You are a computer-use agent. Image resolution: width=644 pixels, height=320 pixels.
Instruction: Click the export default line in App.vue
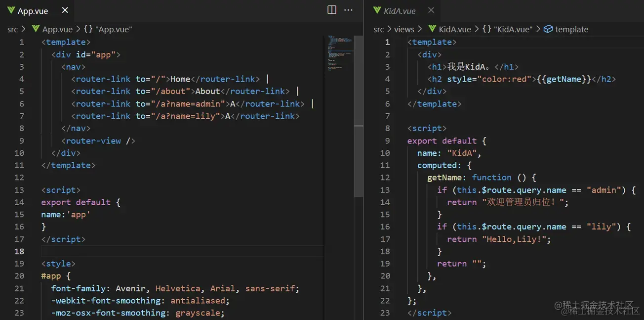click(x=81, y=202)
